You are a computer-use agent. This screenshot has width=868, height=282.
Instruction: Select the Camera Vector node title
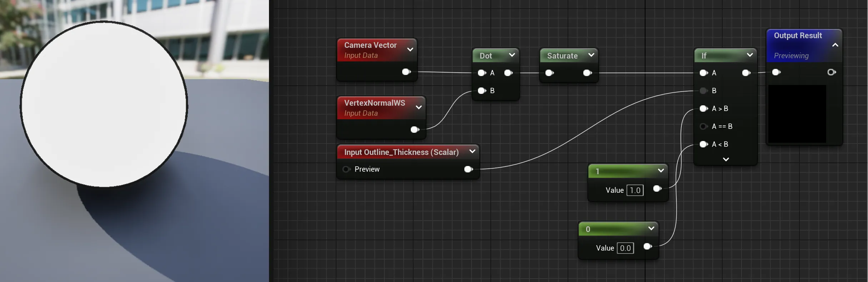pyautogui.click(x=370, y=45)
